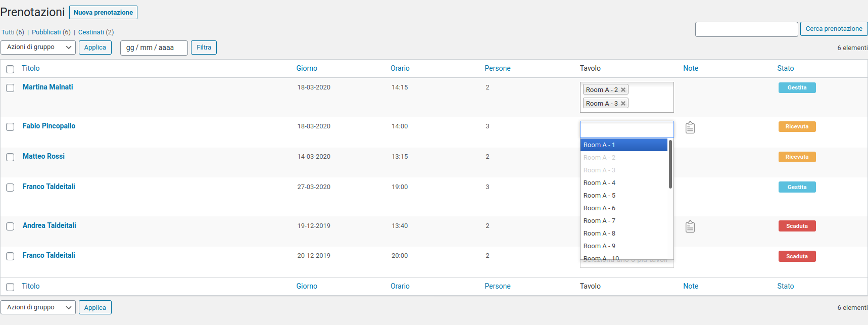Open note icon for Fabio Pincopallo
This screenshot has width=868, height=325.
click(690, 128)
